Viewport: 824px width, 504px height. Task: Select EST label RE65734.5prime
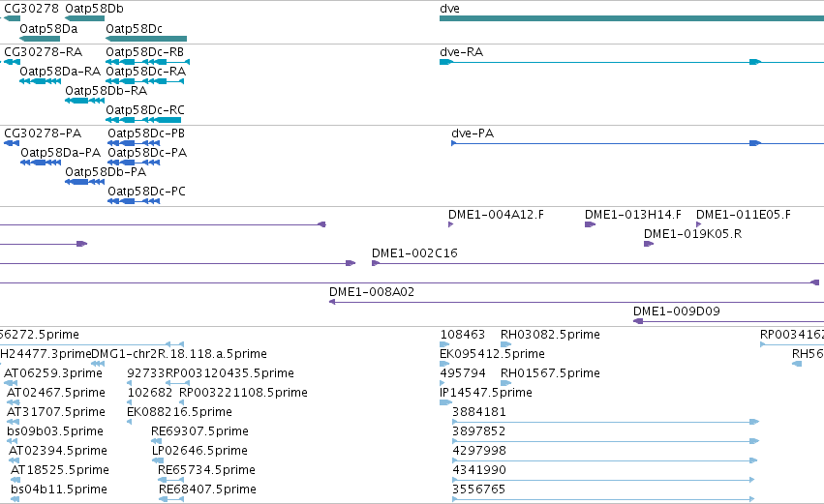(206, 470)
